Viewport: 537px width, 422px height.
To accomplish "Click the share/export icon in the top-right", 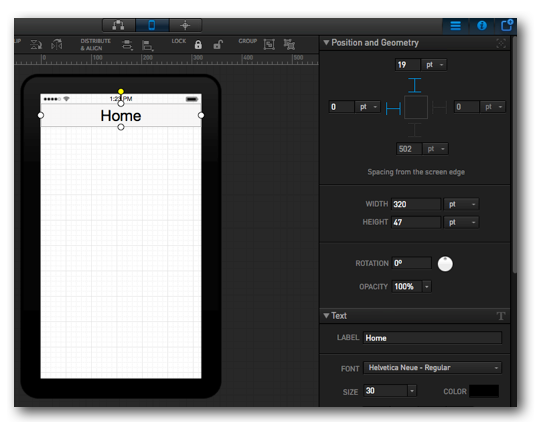I will [507, 25].
